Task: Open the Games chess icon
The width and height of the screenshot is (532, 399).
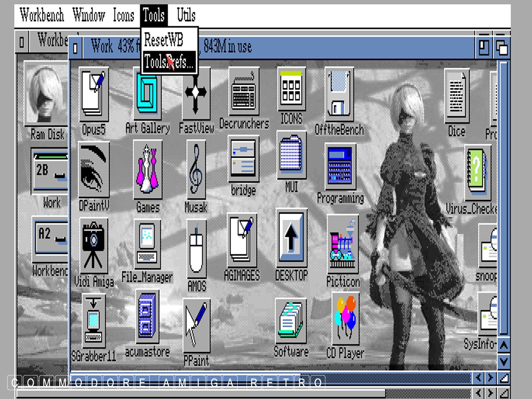Action: coord(148,170)
